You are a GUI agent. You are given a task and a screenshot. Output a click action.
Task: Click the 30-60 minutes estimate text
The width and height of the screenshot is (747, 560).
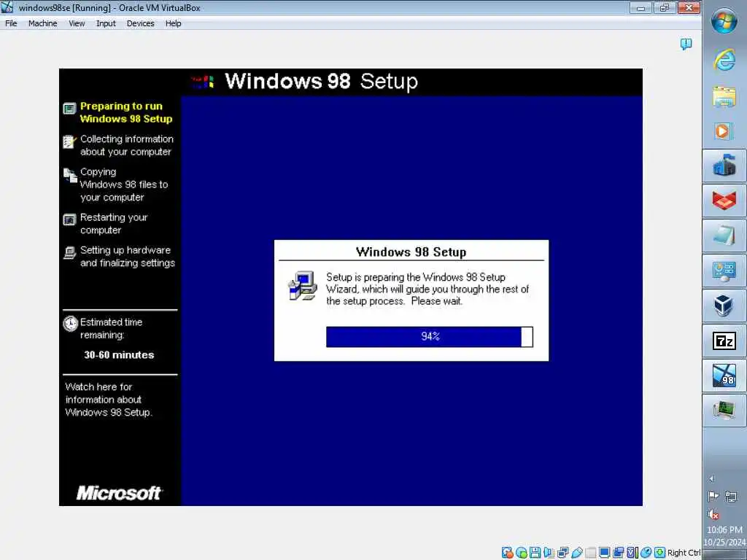119,355
